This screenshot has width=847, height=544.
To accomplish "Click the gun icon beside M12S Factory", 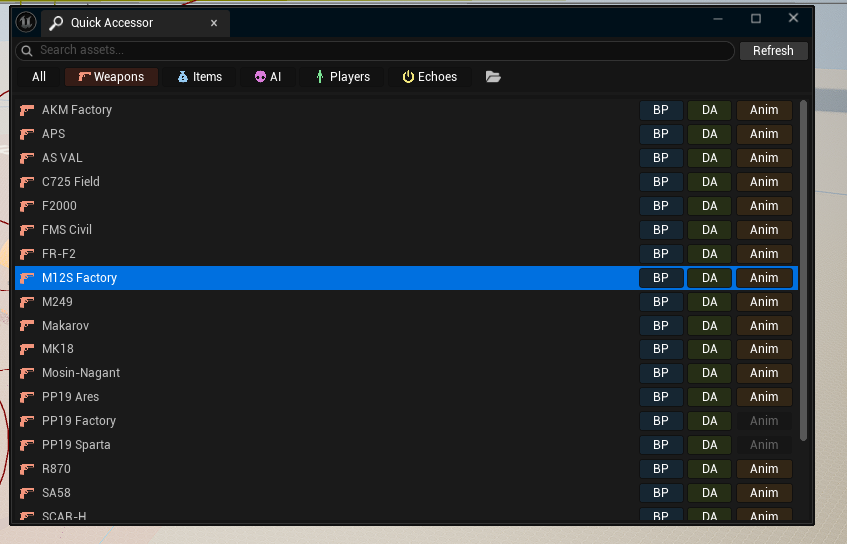I will pos(27,278).
